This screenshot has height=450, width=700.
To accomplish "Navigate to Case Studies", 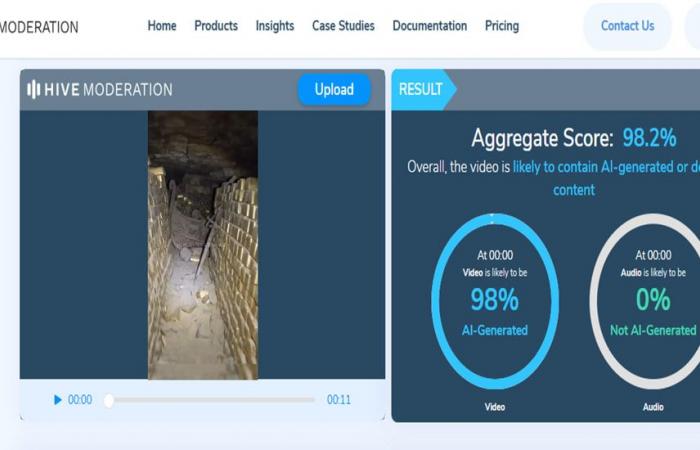I will click(x=343, y=26).
